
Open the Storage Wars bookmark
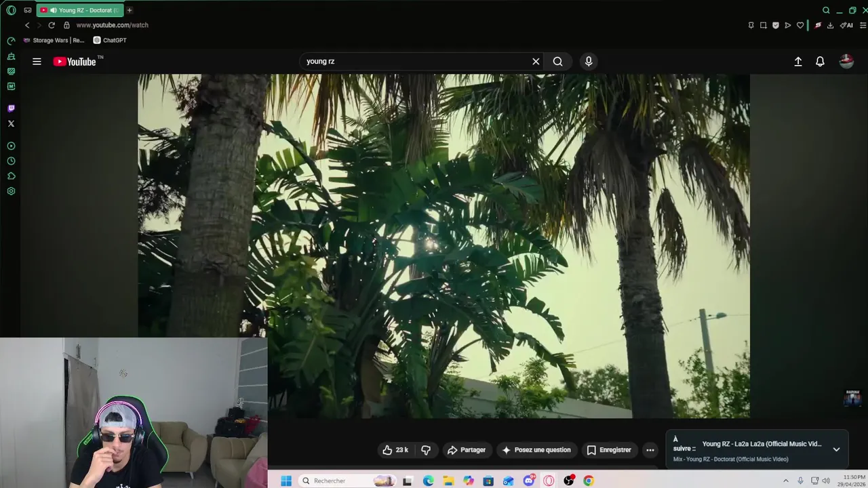(x=54, y=40)
